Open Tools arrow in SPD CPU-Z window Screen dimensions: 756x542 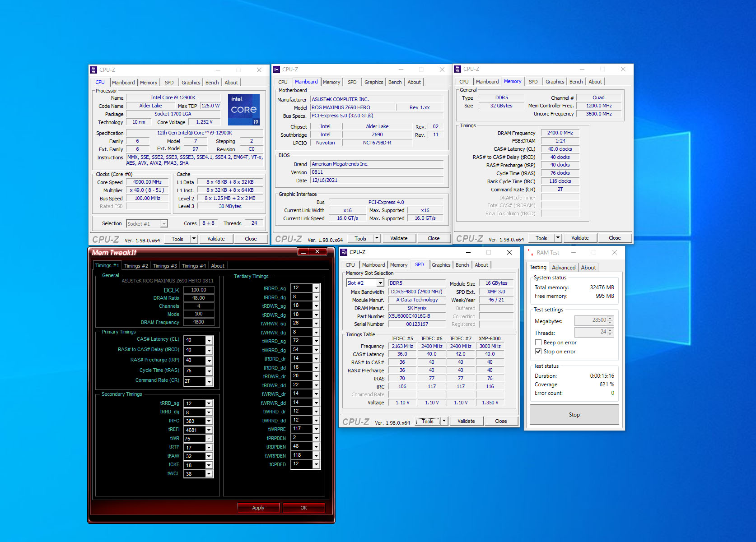click(x=444, y=421)
